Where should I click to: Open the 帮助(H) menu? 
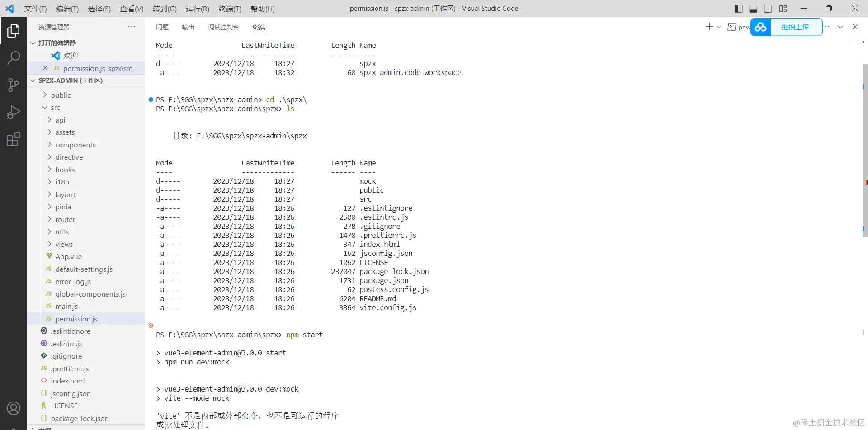(263, 9)
